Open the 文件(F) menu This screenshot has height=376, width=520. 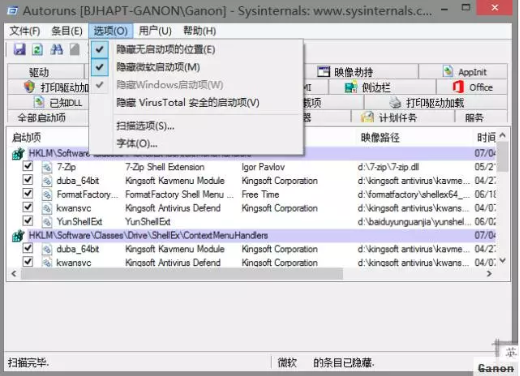[25, 31]
